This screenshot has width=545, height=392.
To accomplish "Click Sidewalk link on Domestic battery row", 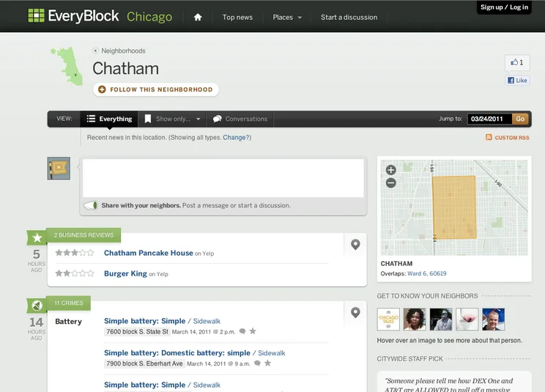I will point(272,353).
